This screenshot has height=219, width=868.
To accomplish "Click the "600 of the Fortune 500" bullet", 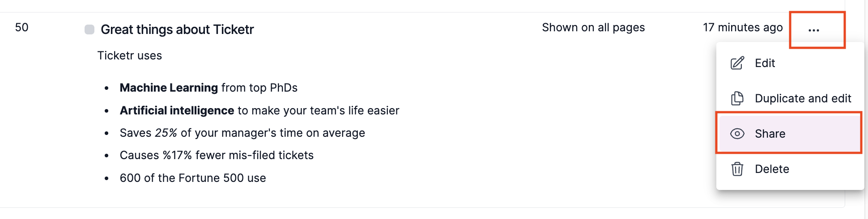I will point(193,178).
